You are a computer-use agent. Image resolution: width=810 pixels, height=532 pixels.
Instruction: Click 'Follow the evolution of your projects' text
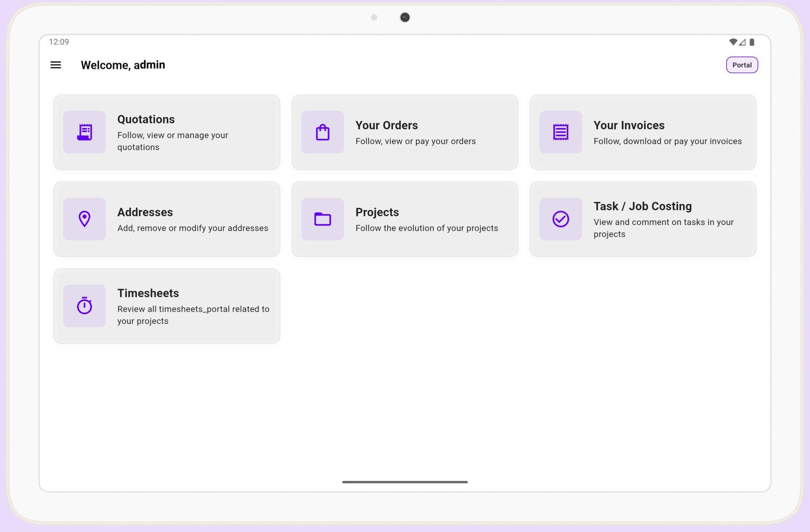tap(426, 228)
